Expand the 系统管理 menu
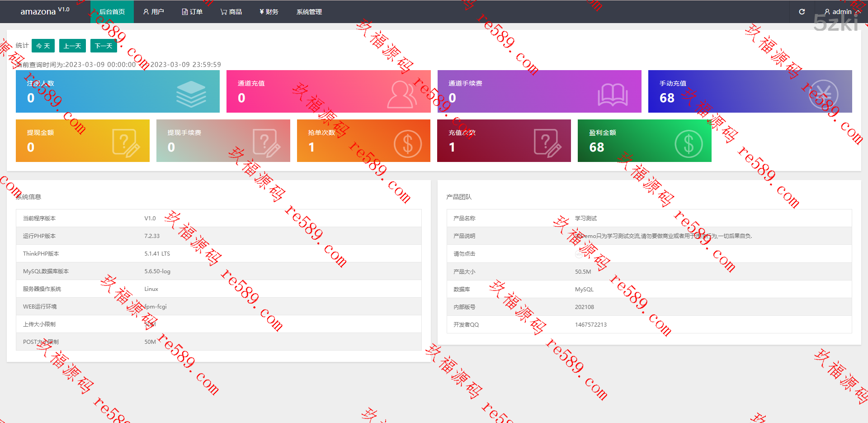The width and height of the screenshot is (868, 423). [x=309, y=12]
